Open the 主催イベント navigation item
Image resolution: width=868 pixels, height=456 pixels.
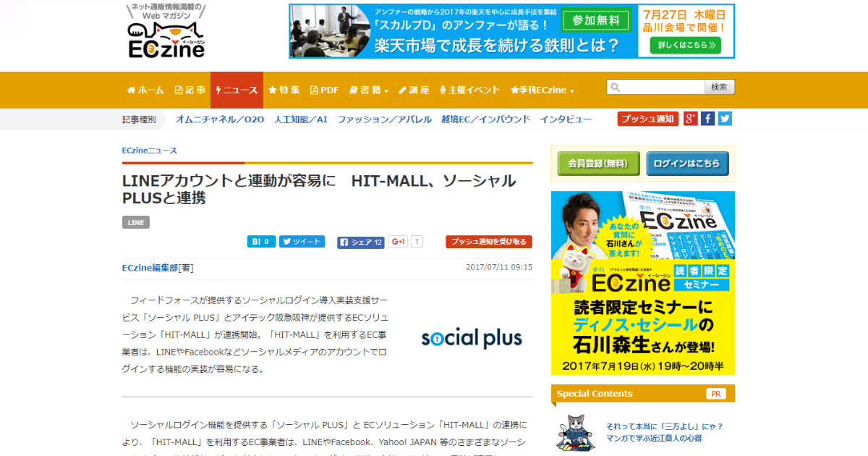point(469,90)
